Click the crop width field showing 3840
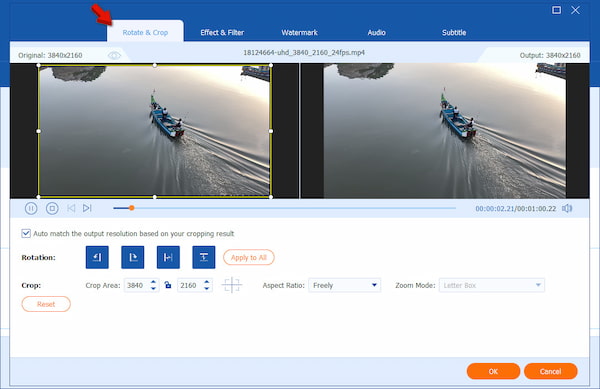This screenshot has height=389, width=600. 137,285
